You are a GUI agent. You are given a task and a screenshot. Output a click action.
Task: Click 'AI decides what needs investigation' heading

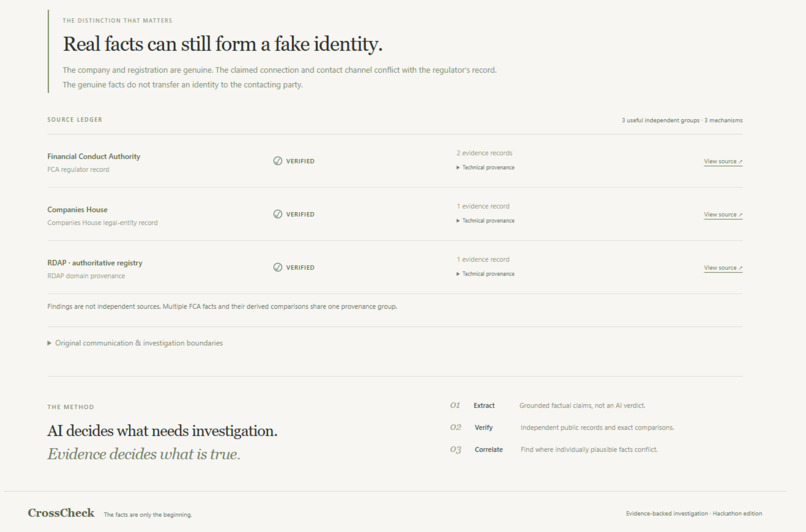[x=162, y=431]
